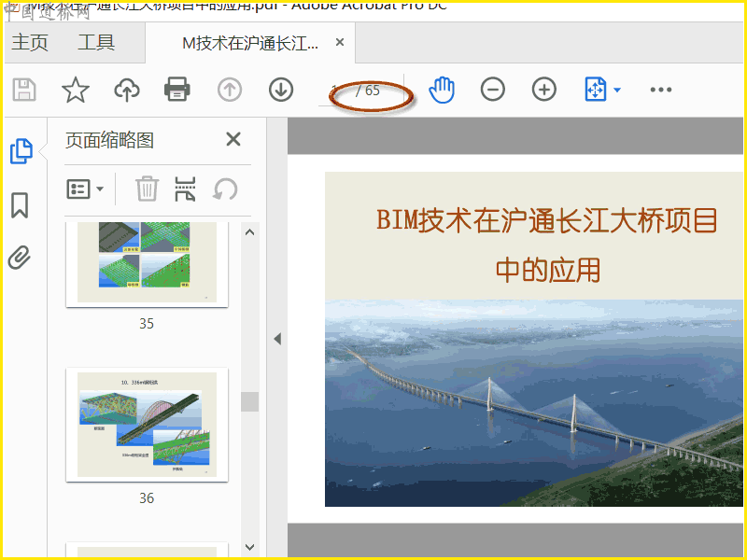Collapse the navigation pane with arrow
Image resolution: width=747 pixels, height=560 pixels.
(x=277, y=339)
